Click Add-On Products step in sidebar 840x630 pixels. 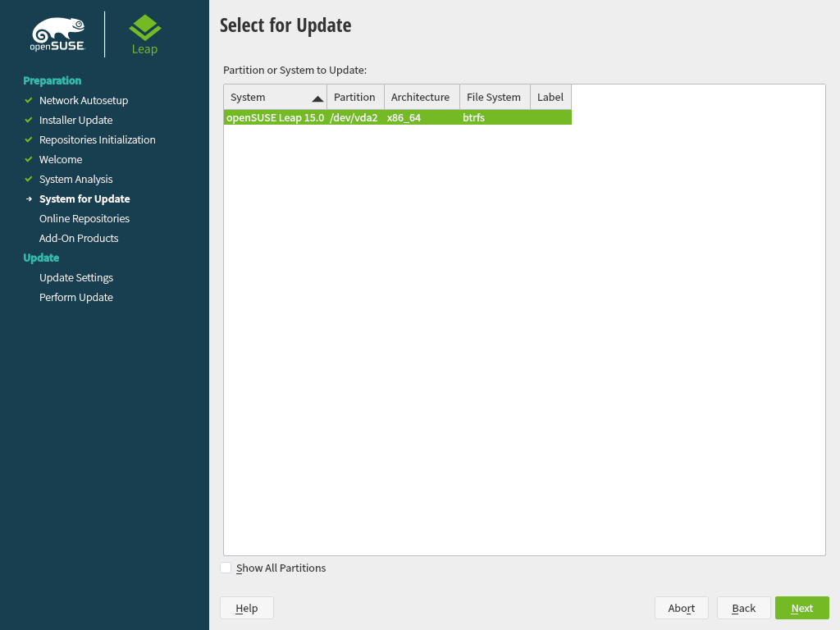[79, 238]
